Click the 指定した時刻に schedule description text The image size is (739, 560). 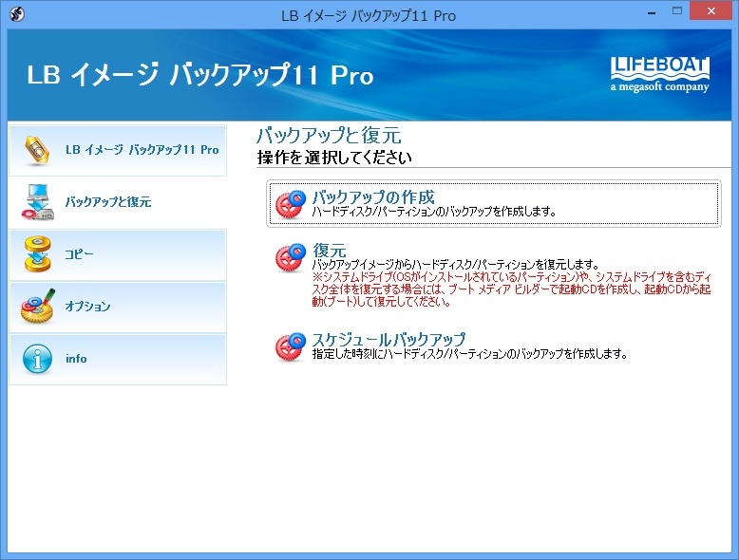469,354
